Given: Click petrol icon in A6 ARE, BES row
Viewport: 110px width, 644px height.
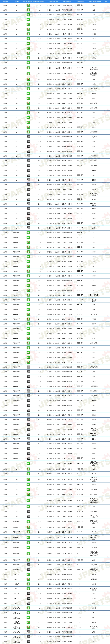Looking at the screenshot, I should 28,494.
